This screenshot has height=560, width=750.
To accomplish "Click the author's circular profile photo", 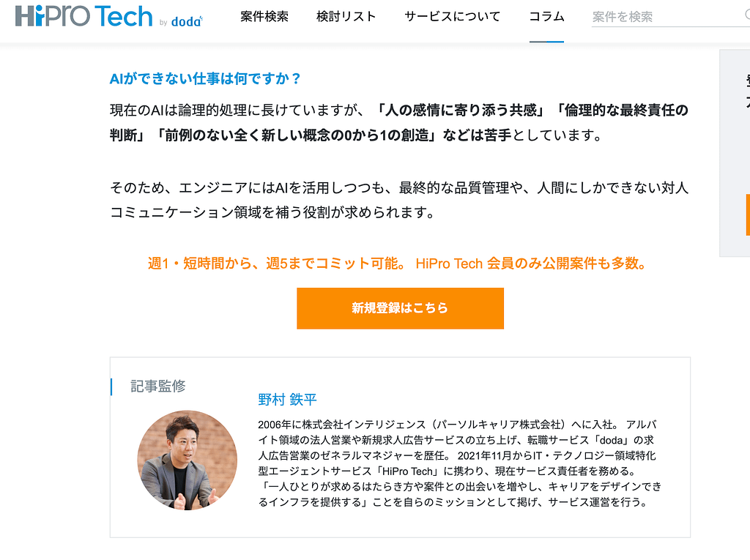I will pos(187,460).
